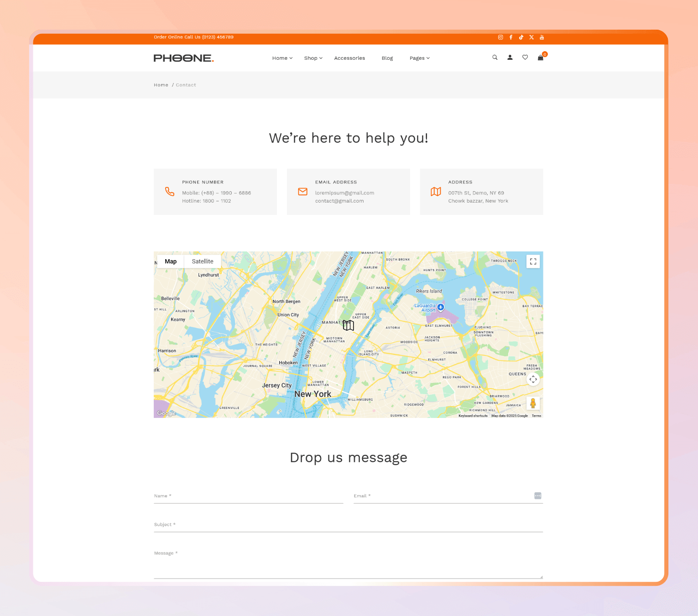Toggle fullscreen view on the map
The width and height of the screenshot is (698, 616).
(x=533, y=261)
